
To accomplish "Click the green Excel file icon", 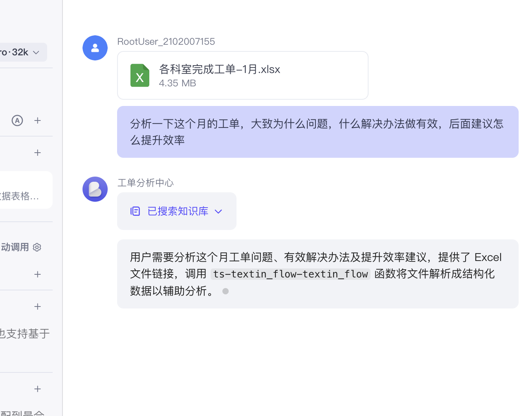I will coord(140,75).
